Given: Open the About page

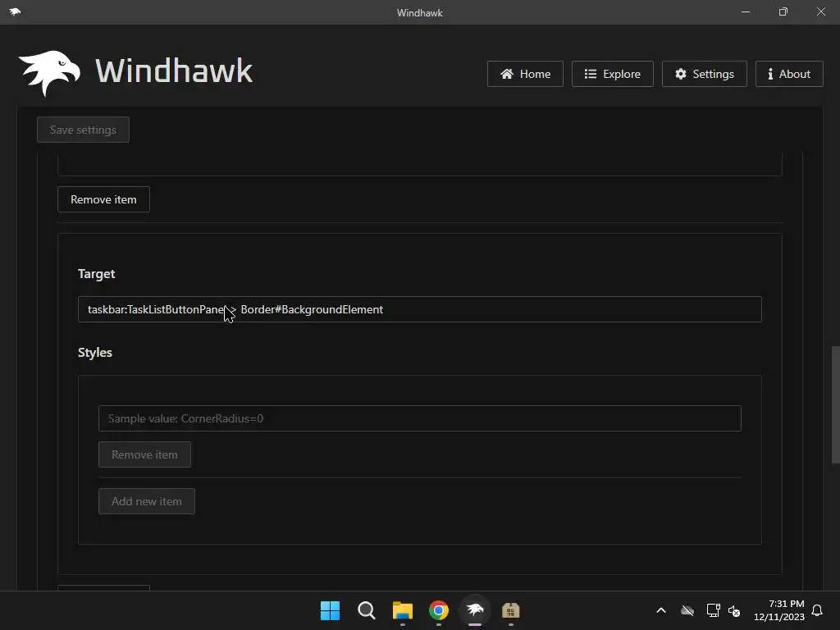Looking at the screenshot, I should point(789,74).
